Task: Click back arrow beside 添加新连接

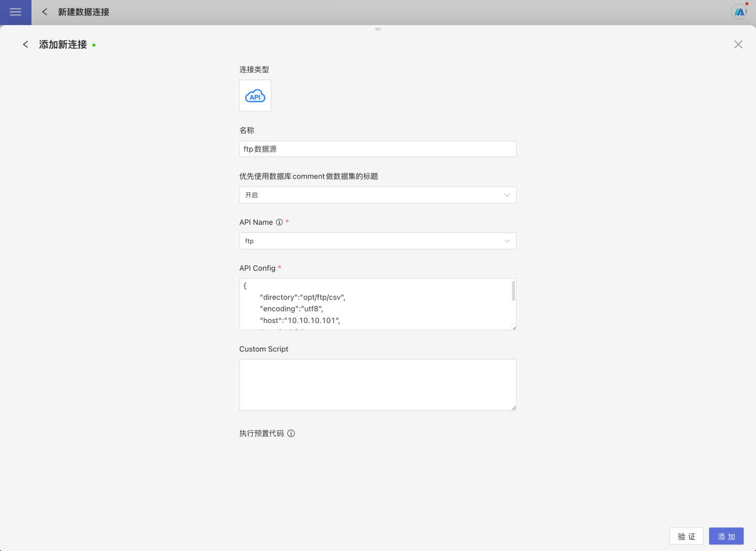Action: (25, 45)
